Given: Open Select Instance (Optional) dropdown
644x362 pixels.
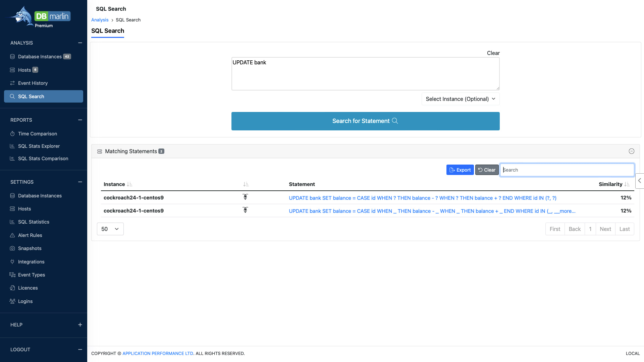Looking at the screenshot, I should [461, 99].
